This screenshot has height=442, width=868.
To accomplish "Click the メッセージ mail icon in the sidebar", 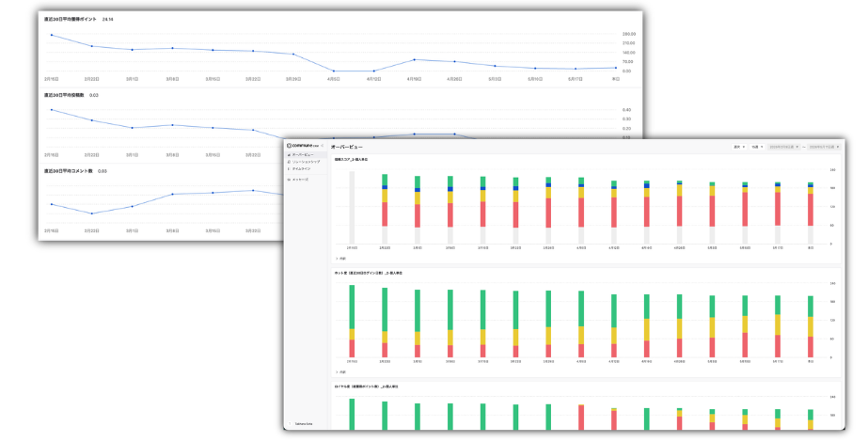I will click(289, 180).
